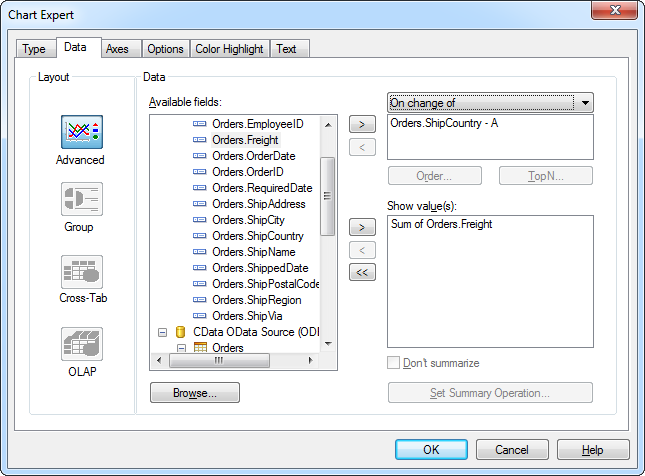Toggle the Don't summarize checkbox

(394, 363)
